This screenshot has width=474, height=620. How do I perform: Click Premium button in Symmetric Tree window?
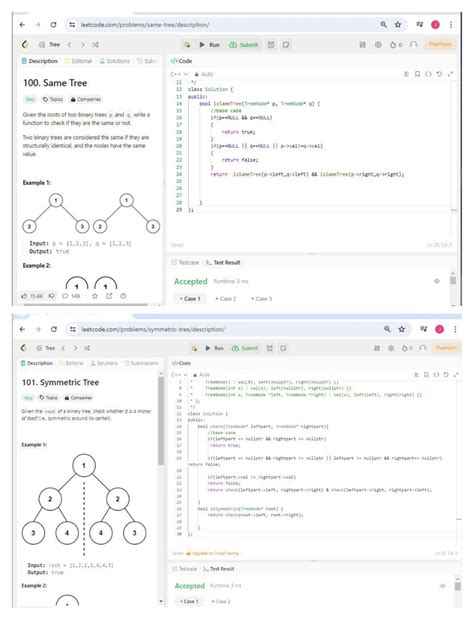point(447,348)
